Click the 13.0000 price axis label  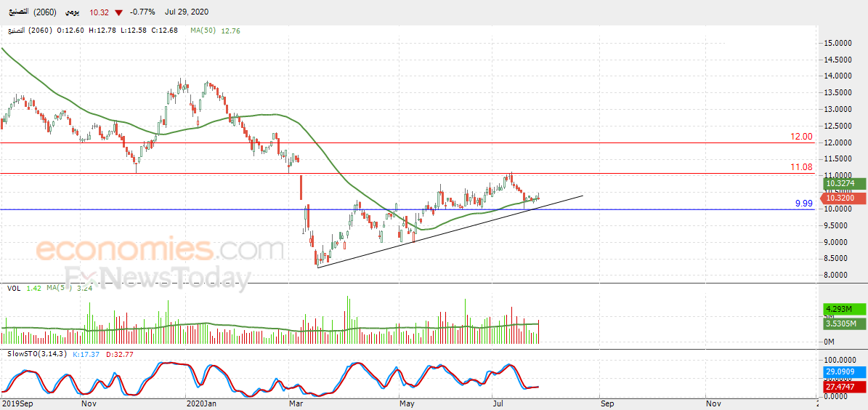pos(839,110)
